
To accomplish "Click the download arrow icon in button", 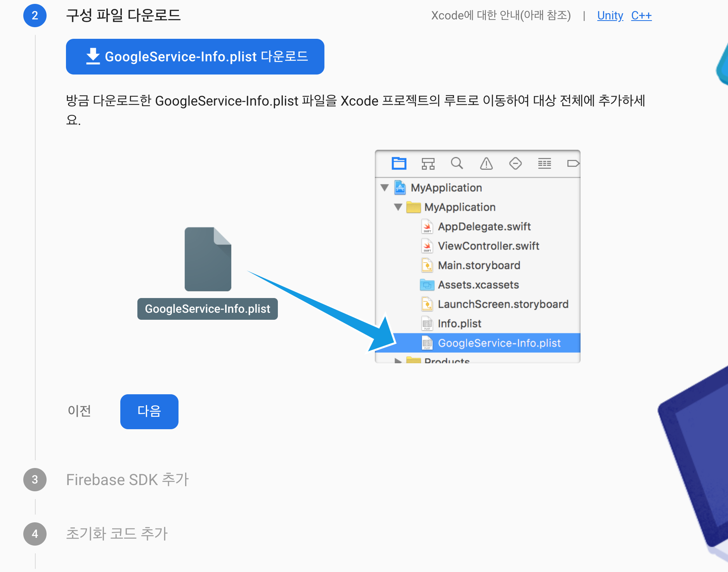I will point(93,56).
